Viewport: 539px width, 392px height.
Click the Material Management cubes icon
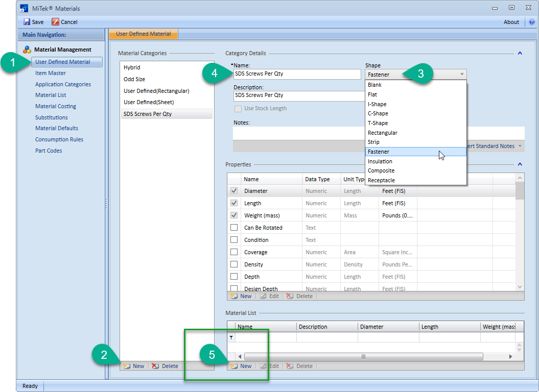pos(27,50)
